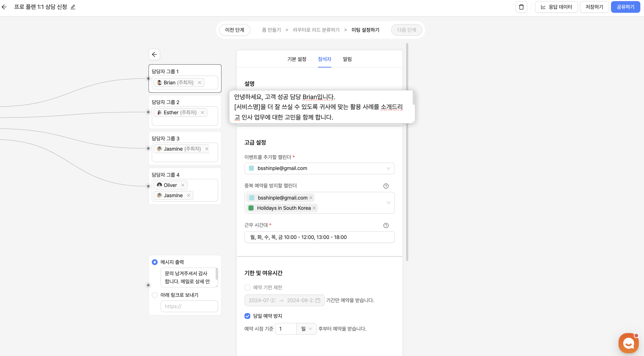Open the 일 unit dropdown
The image size is (644, 356).
pyautogui.click(x=306, y=329)
